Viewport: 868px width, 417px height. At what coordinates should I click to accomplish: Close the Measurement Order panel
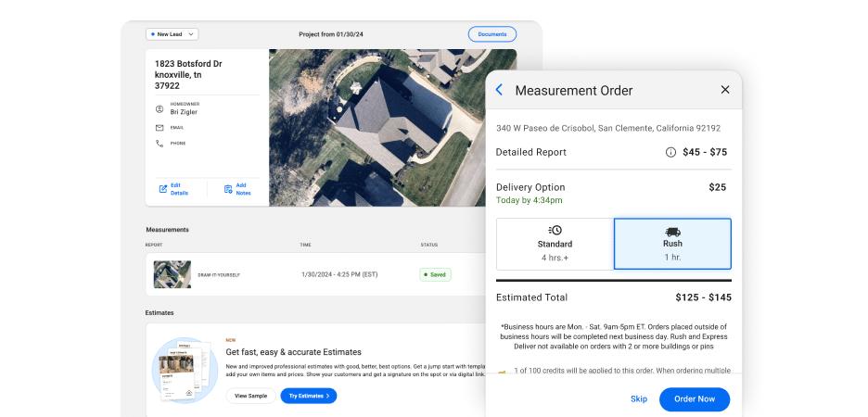click(x=725, y=90)
